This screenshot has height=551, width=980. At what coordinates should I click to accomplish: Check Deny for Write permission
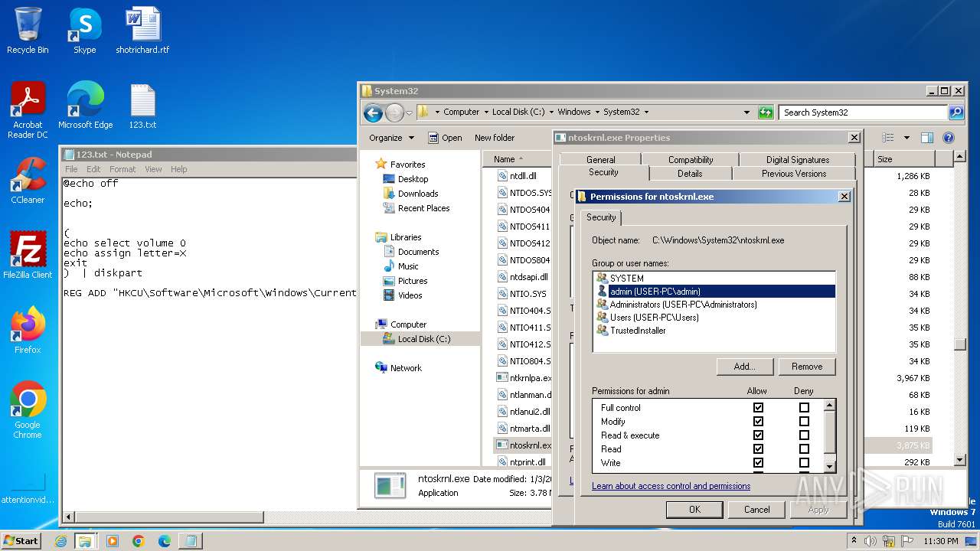[804, 463]
